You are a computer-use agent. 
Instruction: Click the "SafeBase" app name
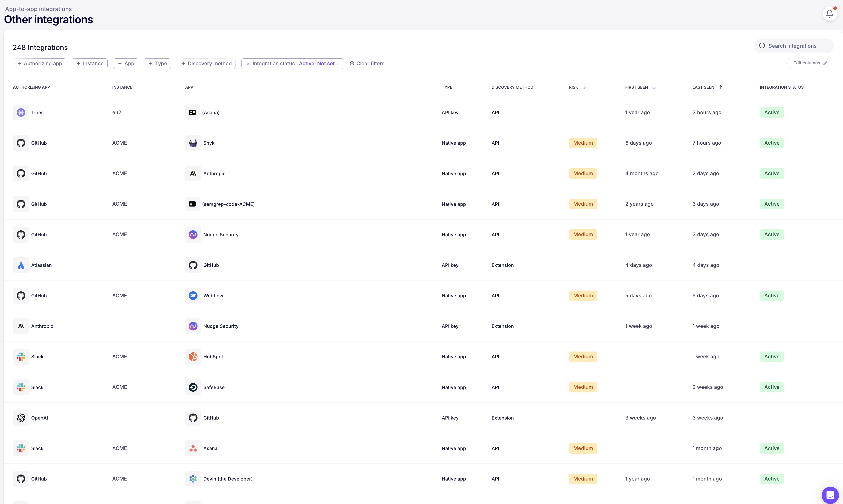[214, 387]
